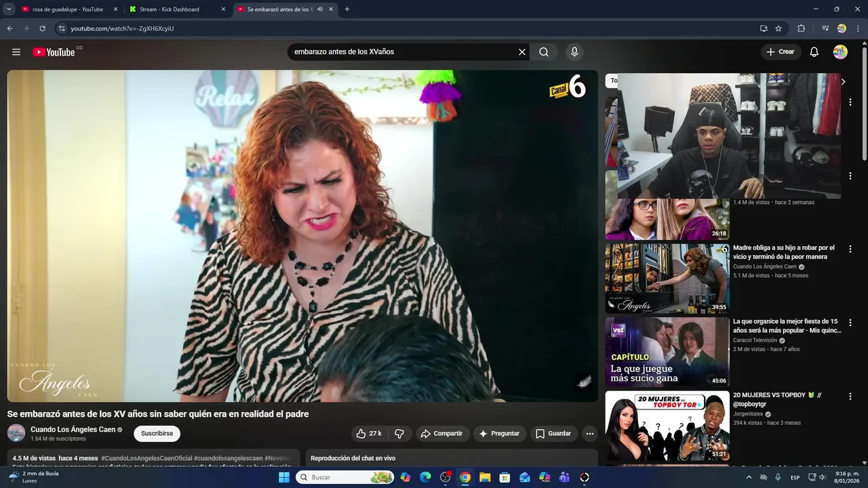The width and height of the screenshot is (868, 488).
Task: Open Chrome media controls icon
Action: tap(825, 28)
